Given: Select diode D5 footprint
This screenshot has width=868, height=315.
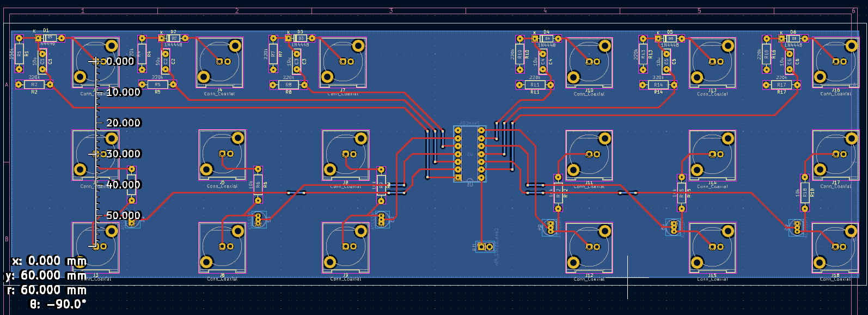Looking at the screenshot, I should (x=670, y=38).
